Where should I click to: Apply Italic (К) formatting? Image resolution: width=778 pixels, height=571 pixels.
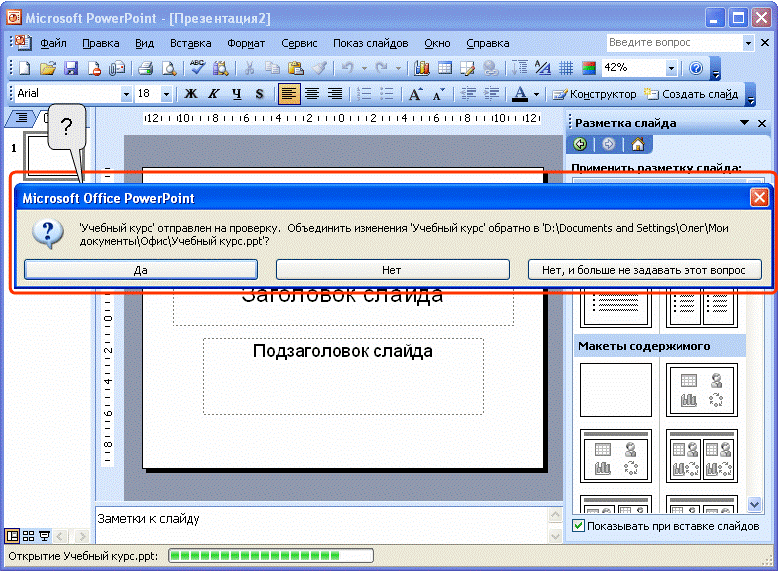coord(214,94)
